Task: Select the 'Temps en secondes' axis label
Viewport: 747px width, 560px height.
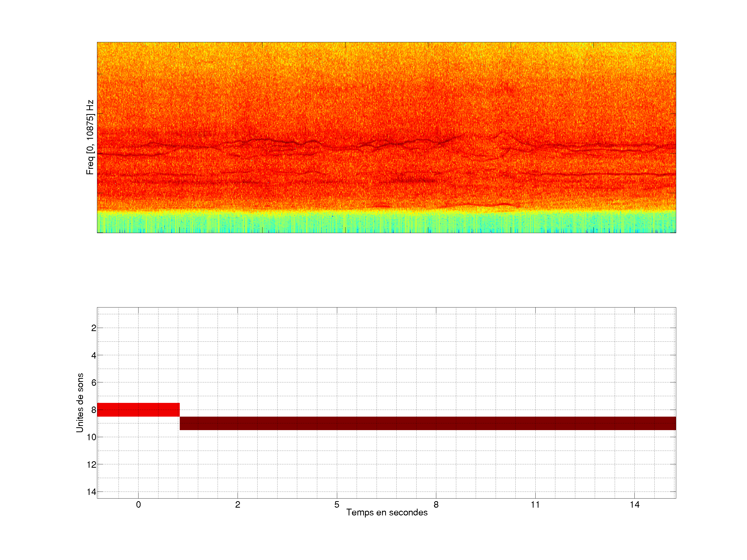Action: (x=387, y=512)
